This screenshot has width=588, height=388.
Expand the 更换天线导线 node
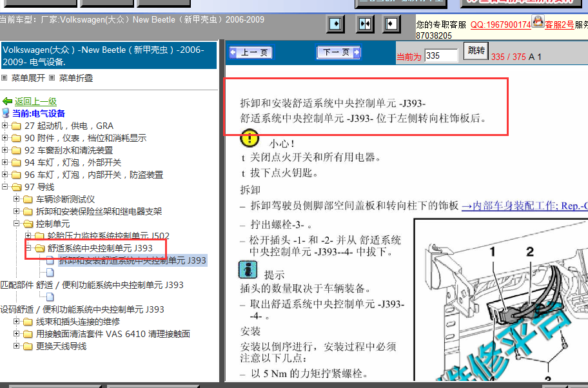17,345
